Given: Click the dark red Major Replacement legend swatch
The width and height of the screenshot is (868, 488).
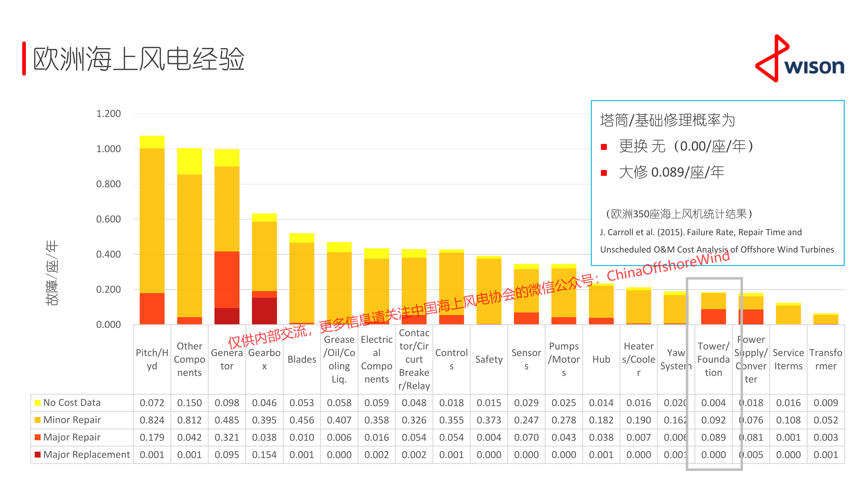Looking at the screenshot, I should (38, 455).
